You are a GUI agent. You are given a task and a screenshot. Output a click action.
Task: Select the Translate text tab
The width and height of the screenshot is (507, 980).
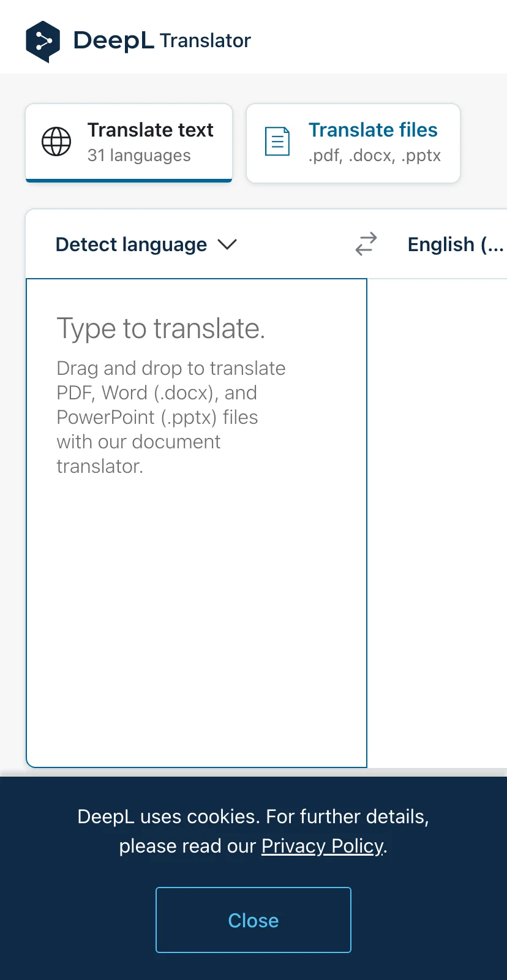pos(129,143)
